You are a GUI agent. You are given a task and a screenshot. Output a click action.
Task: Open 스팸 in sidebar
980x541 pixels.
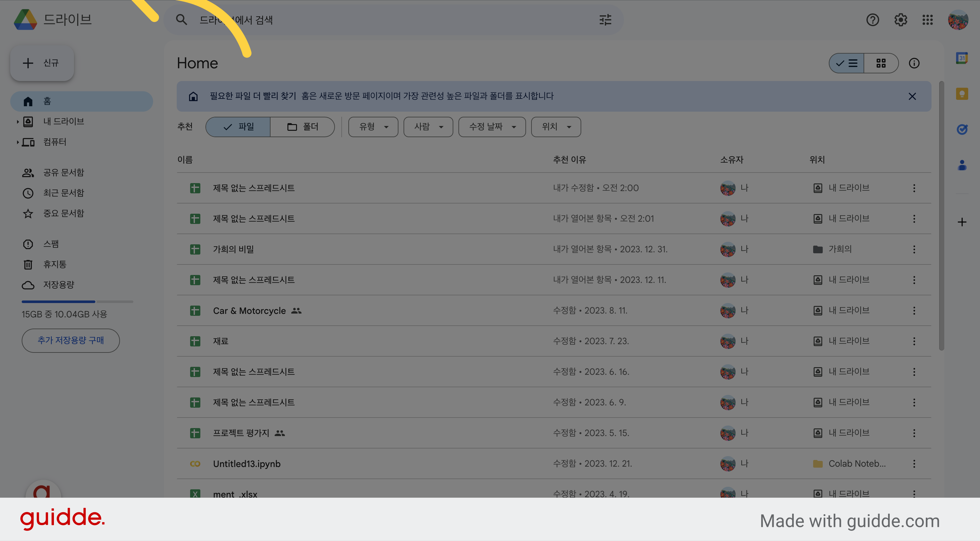(81, 244)
